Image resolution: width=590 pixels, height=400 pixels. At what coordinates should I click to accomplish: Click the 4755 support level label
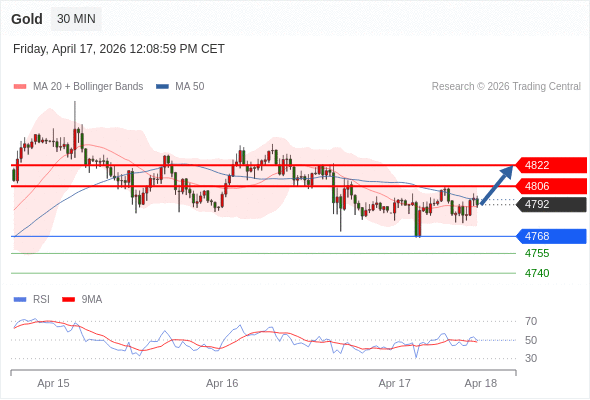[x=537, y=253]
